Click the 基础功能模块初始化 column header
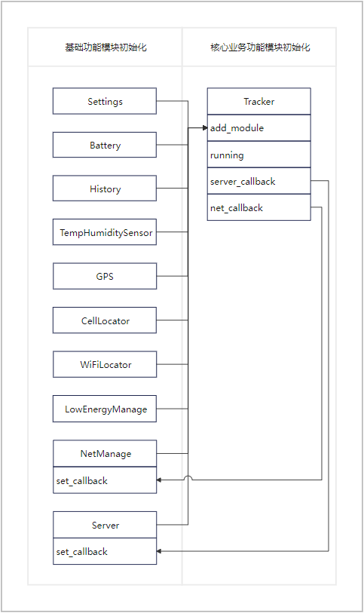 pos(105,48)
